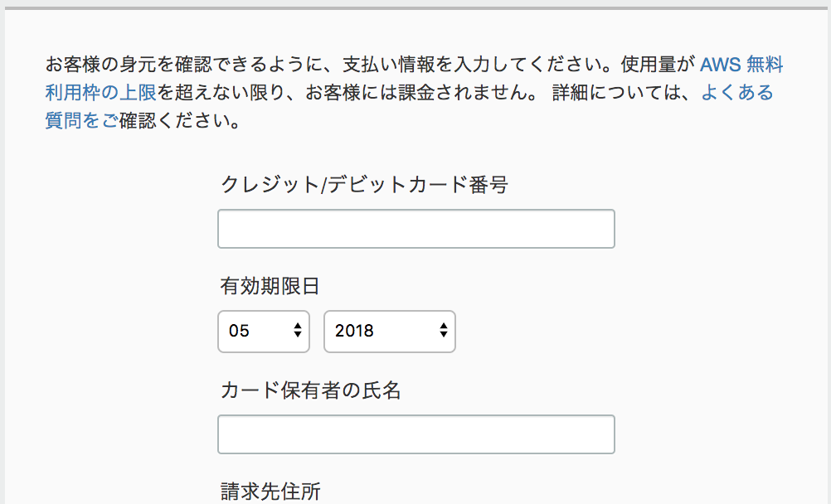This screenshot has height=504, width=831.
Task: Click the "質問をご" link text on third line
Action: coord(81,120)
